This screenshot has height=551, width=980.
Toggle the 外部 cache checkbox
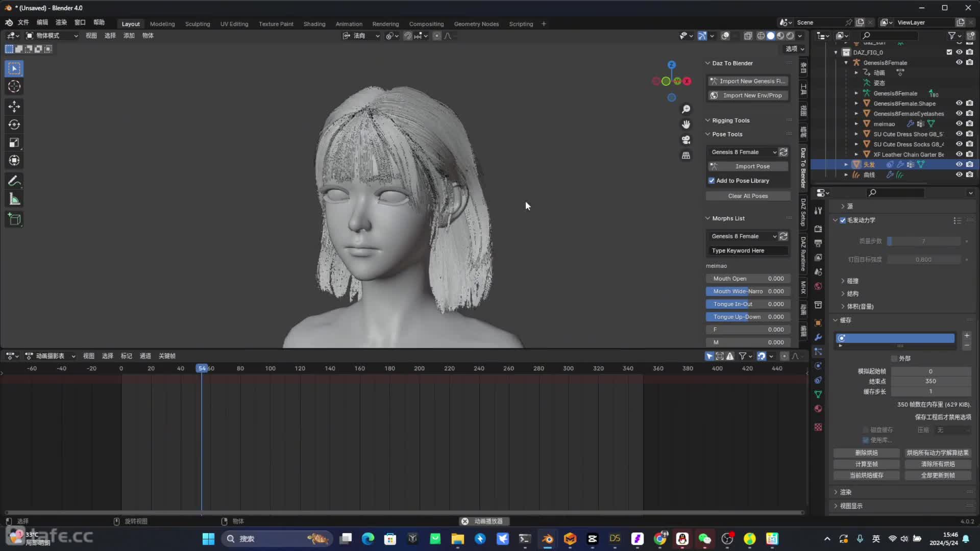click(x=894, y=359)
